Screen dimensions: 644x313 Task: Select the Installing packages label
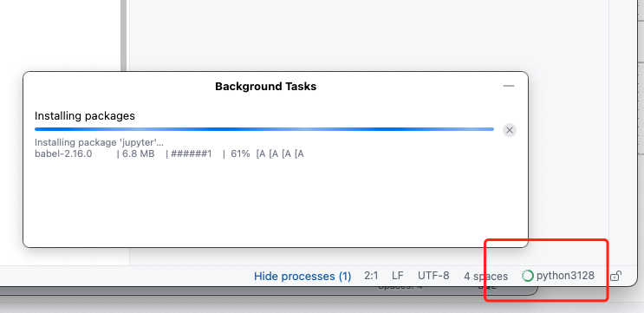(x=85, y=116)
